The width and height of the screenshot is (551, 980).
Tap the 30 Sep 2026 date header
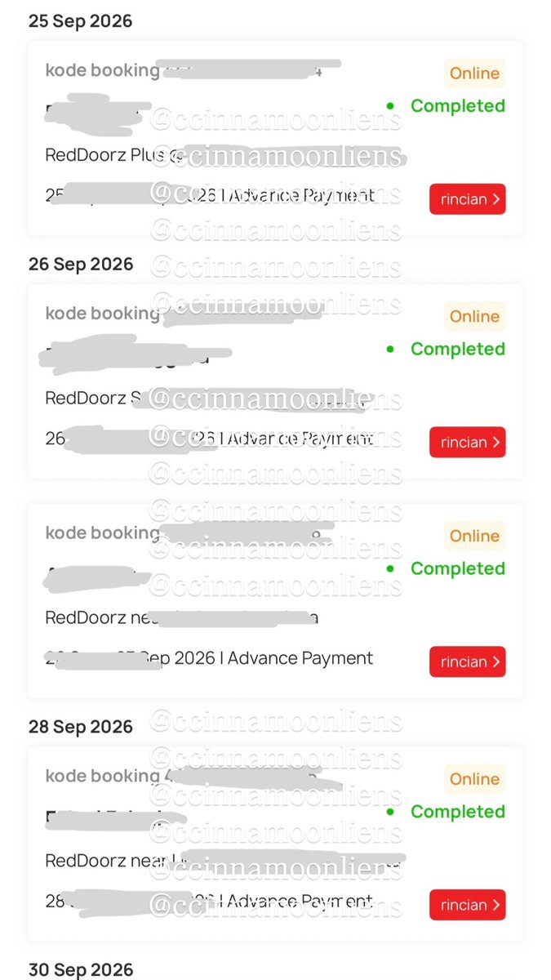point(80,970)
